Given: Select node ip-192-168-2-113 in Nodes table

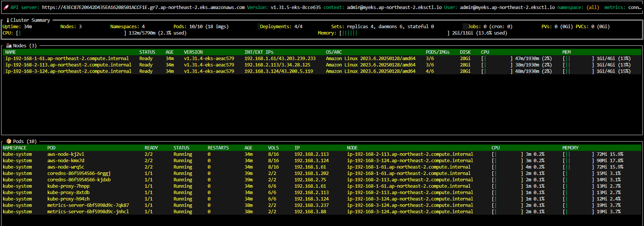Looking at the screenshot, I should point(322,65).
